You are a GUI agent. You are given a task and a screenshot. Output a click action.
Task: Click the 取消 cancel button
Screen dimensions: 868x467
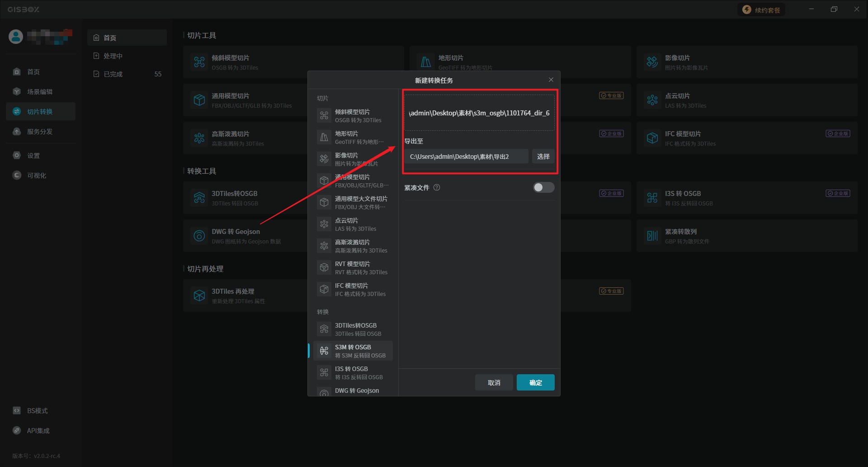(494, 382)
